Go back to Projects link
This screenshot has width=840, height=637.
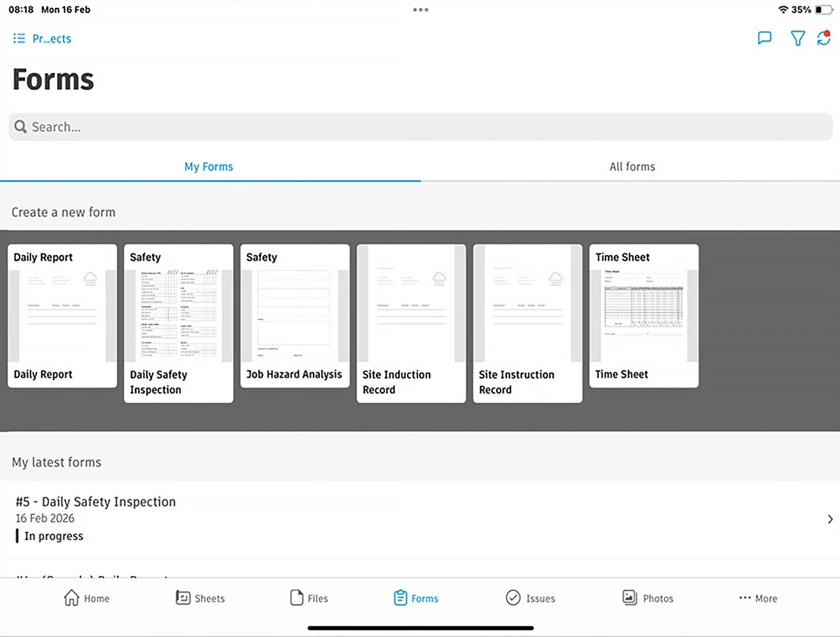[52, 39]
